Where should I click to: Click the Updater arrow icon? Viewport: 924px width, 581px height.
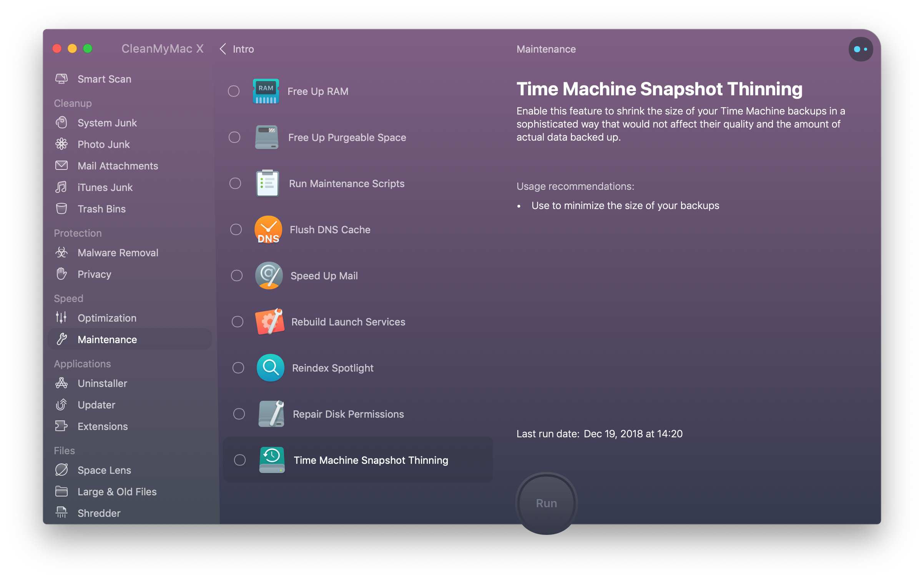point(61,405)
